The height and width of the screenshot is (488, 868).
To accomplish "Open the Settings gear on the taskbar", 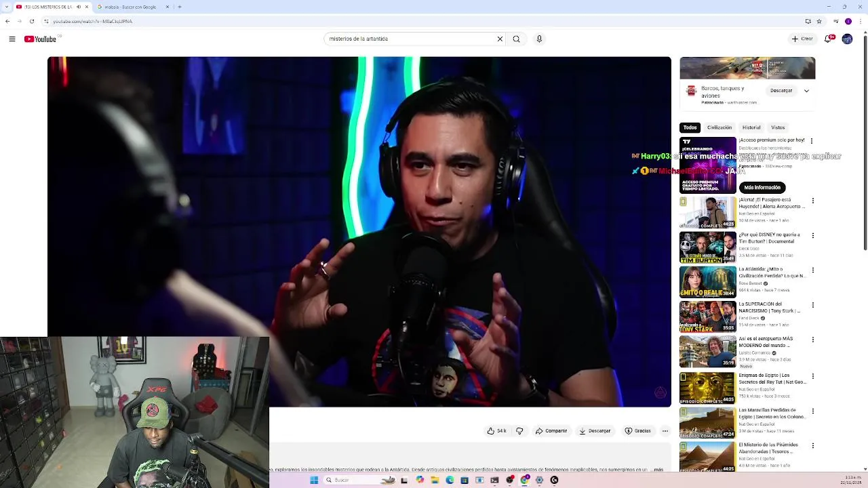I will point(539,480).
